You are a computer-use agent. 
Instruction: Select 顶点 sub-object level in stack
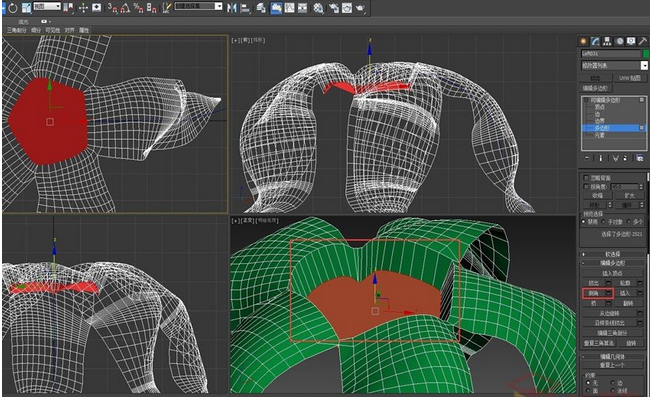coord(599,107)
